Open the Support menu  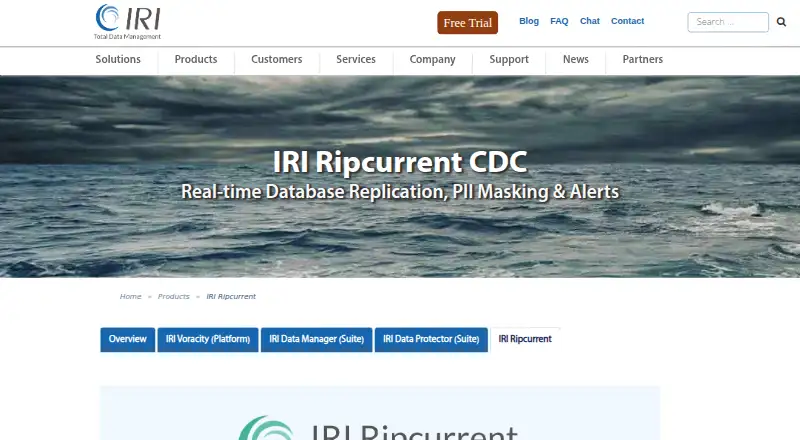(509, 59)
